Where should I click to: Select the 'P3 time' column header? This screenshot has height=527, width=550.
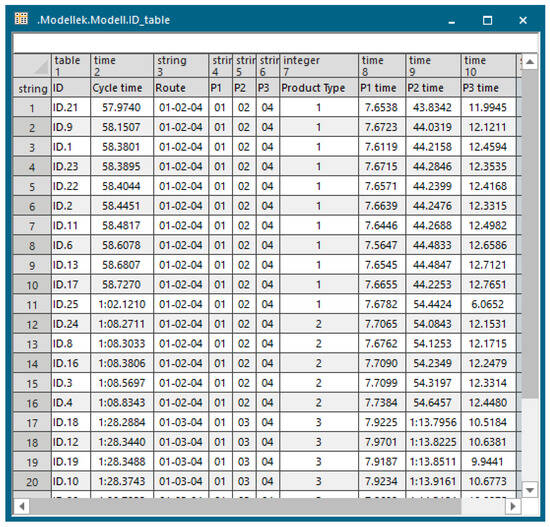point(488,88)
